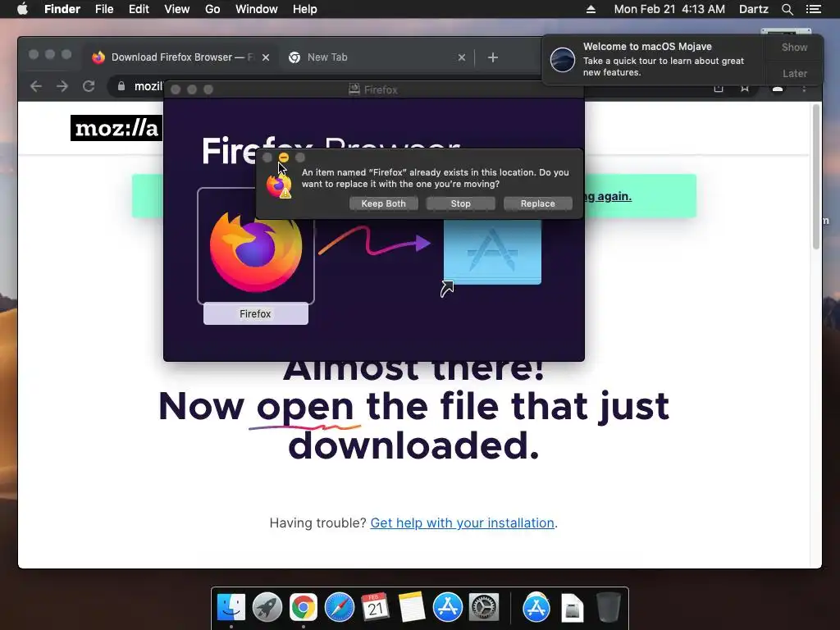840x630 pixels.
Task: Click the Replace button
Action: click(538, 203)
